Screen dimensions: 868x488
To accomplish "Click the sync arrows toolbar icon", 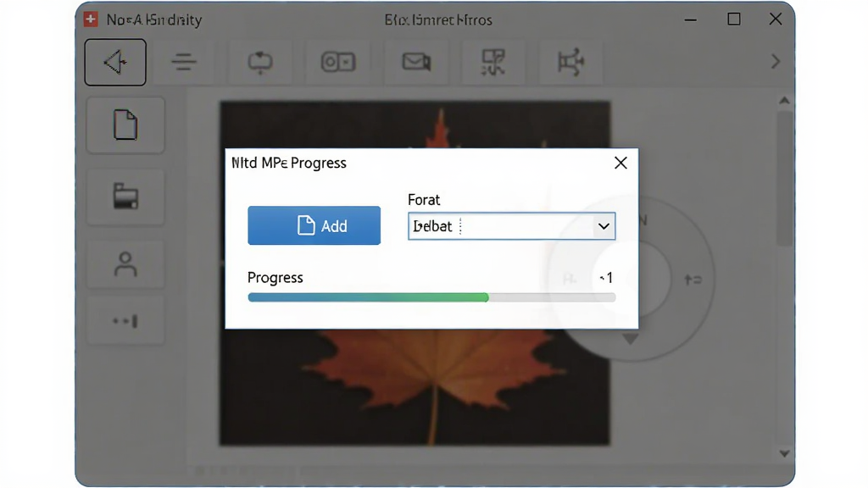I will pyautogui.click(x=260, y=62).
